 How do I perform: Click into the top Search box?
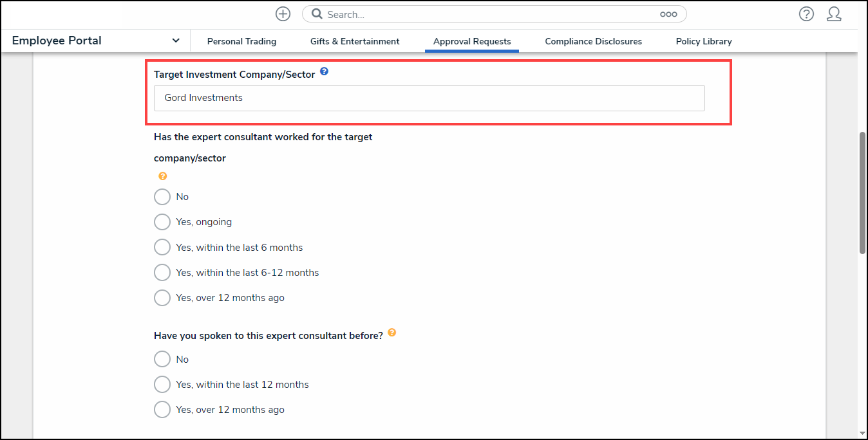coord(489,14)
